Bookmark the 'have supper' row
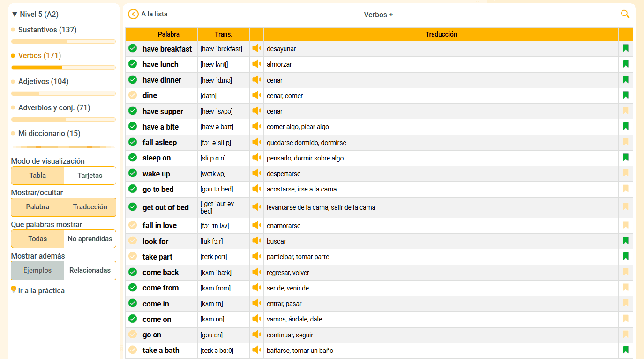 click(x=625, y=111)
